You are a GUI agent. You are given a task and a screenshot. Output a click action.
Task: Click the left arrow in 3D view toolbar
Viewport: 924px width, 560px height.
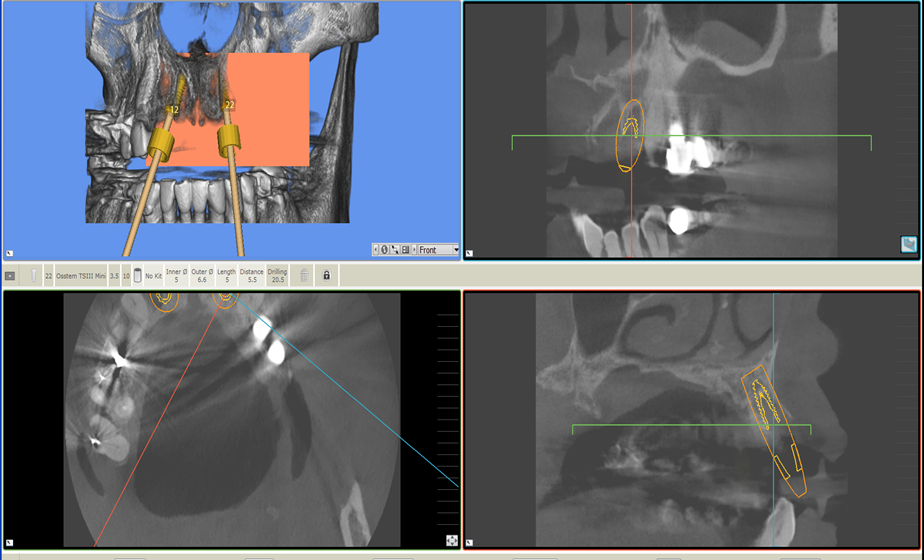[375, 249]
